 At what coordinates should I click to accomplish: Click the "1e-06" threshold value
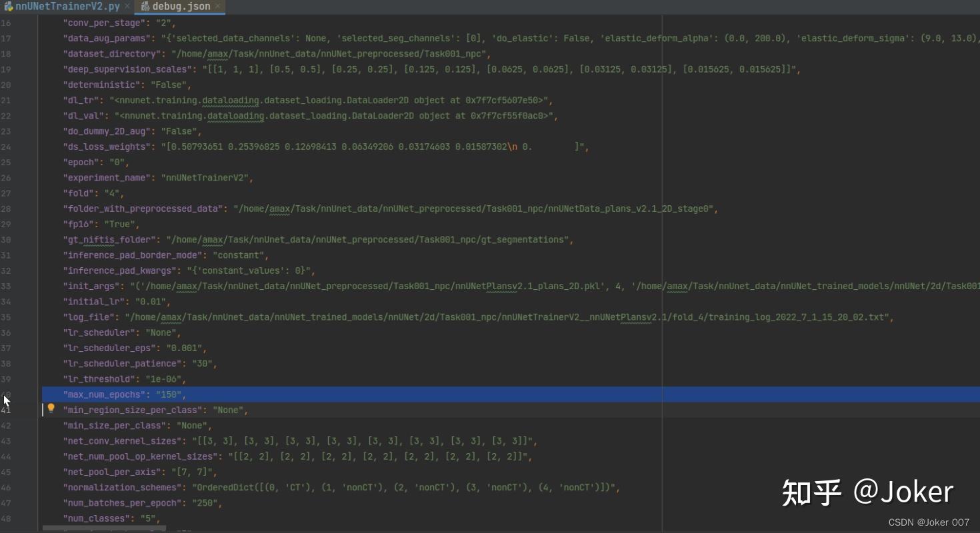click(x=163, y=379)
